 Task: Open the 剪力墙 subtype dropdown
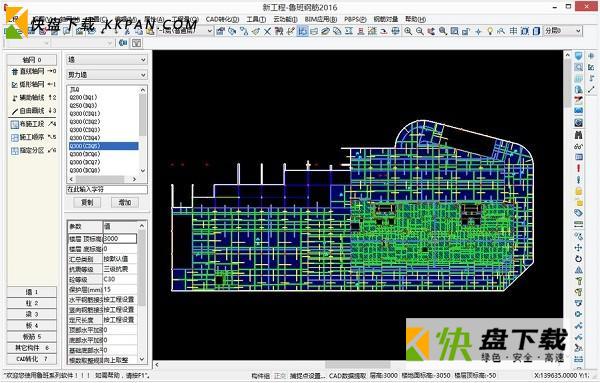coord(107,75)
